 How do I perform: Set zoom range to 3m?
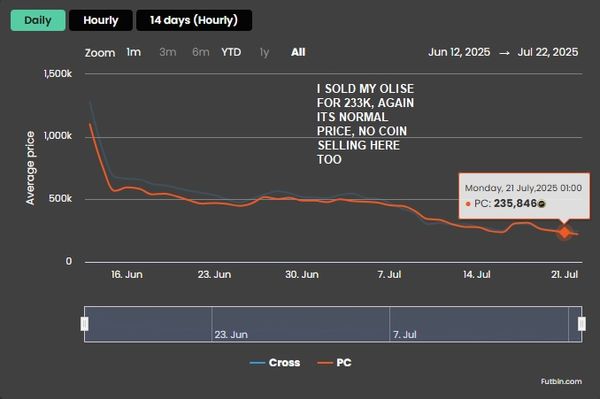pos(168,52)
